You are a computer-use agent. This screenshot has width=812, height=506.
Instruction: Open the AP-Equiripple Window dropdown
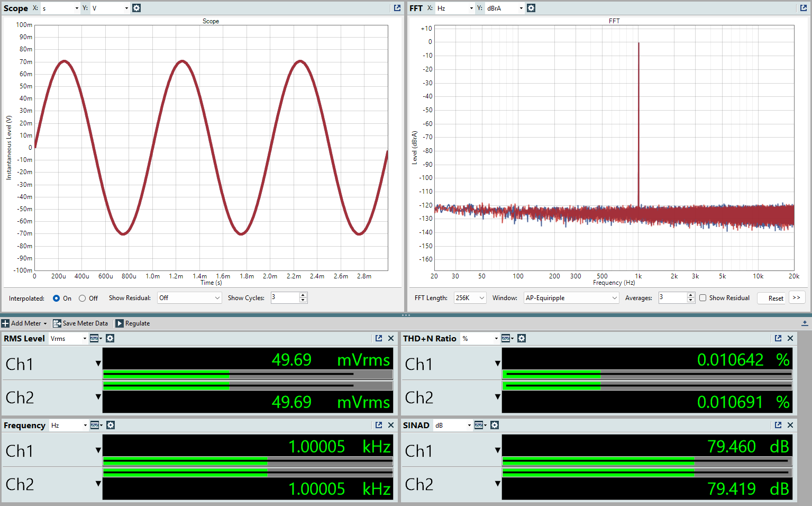pyautogui.click(x=571, y=298)
